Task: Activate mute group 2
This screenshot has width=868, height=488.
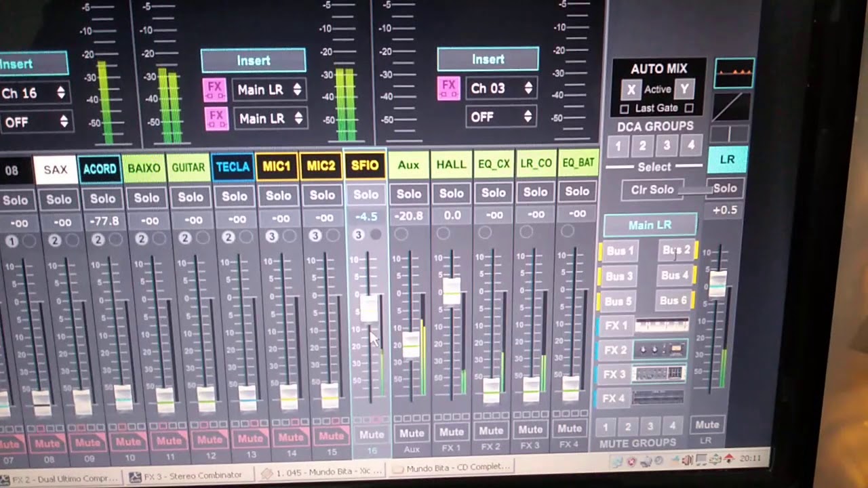Action: (628, 427)
